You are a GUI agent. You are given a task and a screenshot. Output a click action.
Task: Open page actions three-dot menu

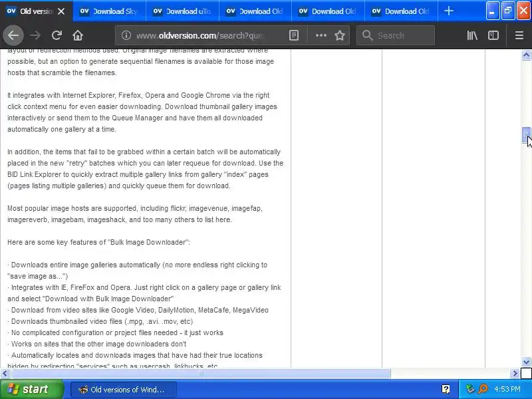[x=321, y=35]
